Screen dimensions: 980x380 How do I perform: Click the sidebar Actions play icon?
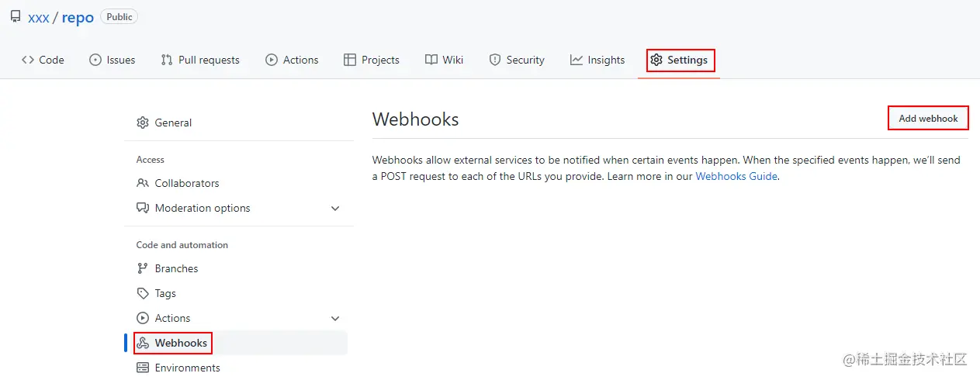point(143,318)
